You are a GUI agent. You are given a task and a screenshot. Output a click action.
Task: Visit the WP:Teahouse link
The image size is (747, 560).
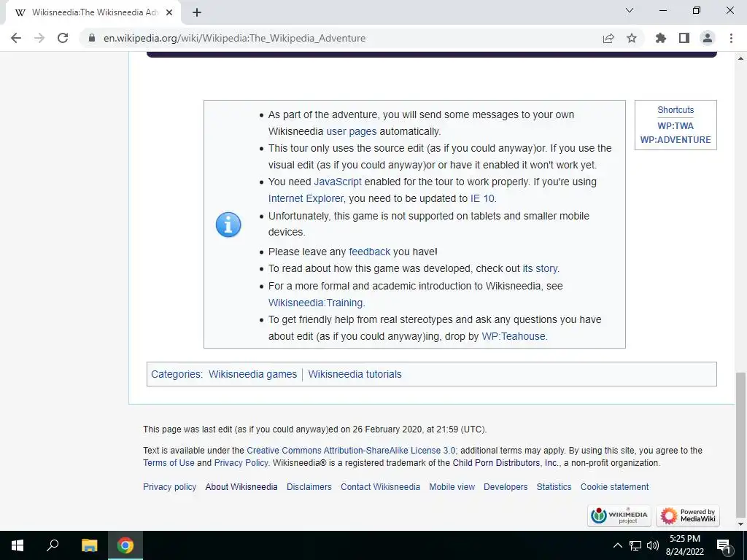514,336
